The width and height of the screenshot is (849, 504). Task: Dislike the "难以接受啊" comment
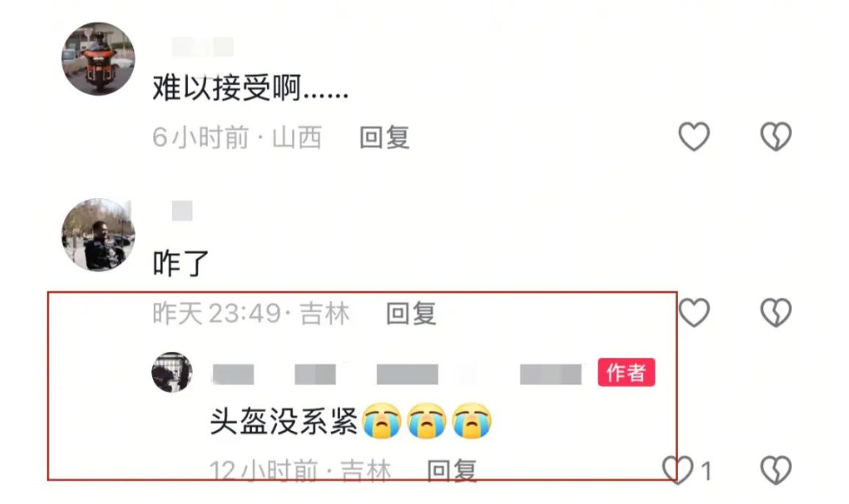776,136
